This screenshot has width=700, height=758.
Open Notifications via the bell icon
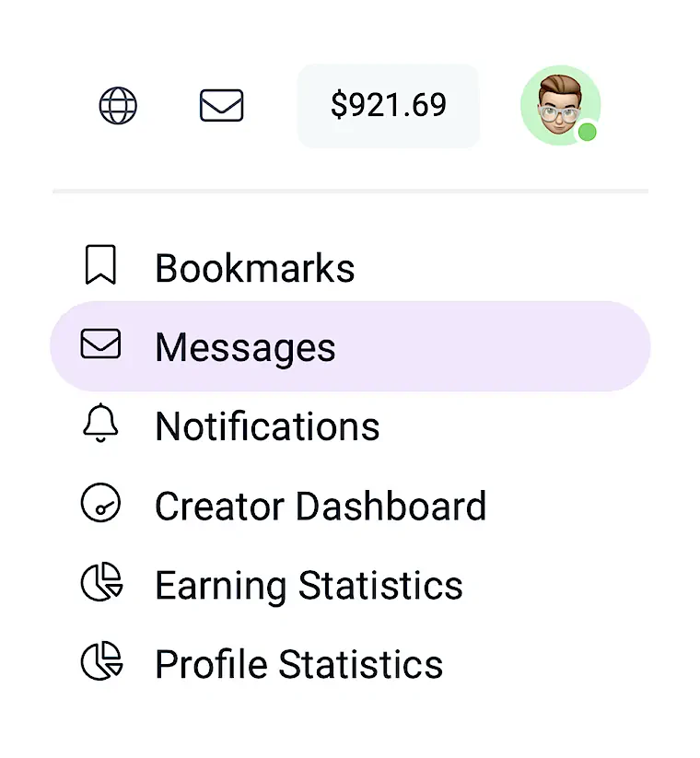point(100,425)
